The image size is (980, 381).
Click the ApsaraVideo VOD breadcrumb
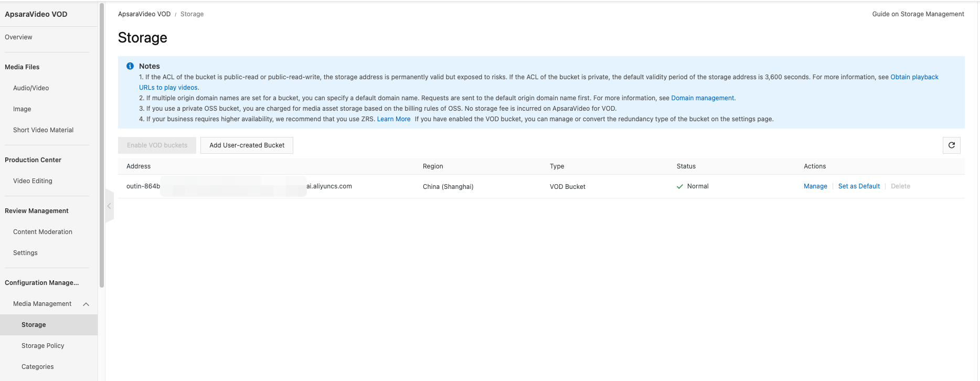tap(144, 14)
